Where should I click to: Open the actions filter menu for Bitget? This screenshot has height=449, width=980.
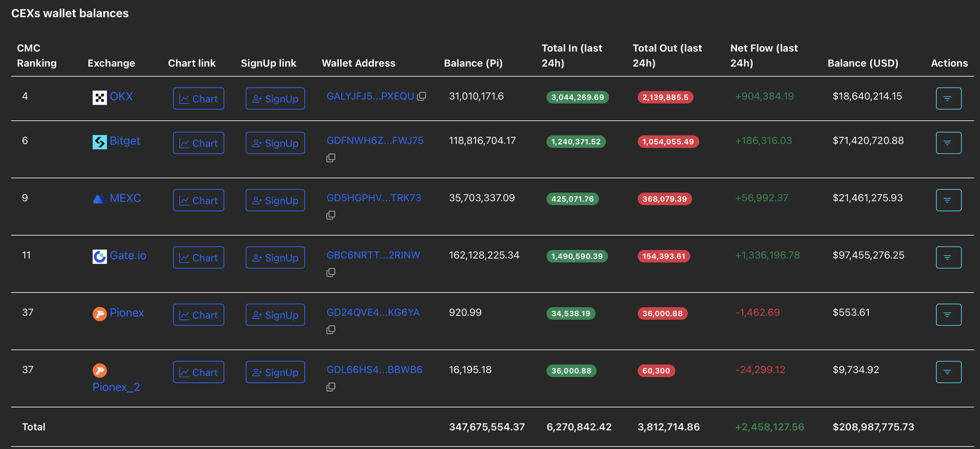pyautogui.click(x=948, y=143)
